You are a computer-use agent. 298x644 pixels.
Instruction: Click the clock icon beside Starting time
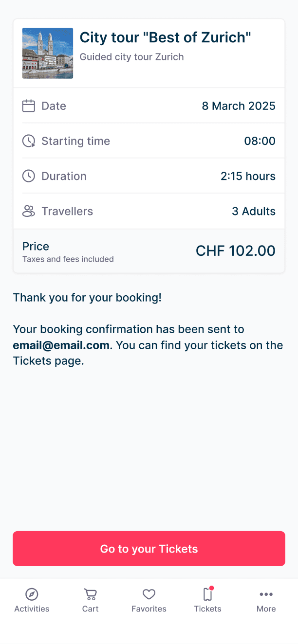point(29,141)
